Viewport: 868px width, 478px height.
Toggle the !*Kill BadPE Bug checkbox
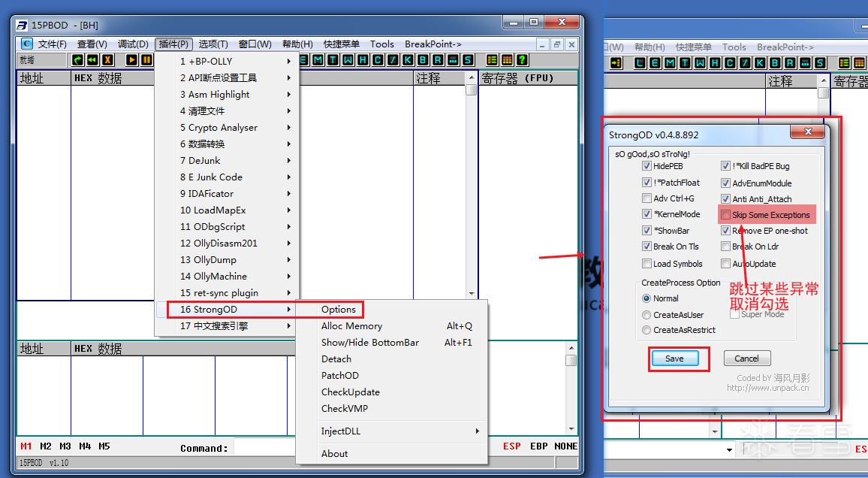point(726,165)
